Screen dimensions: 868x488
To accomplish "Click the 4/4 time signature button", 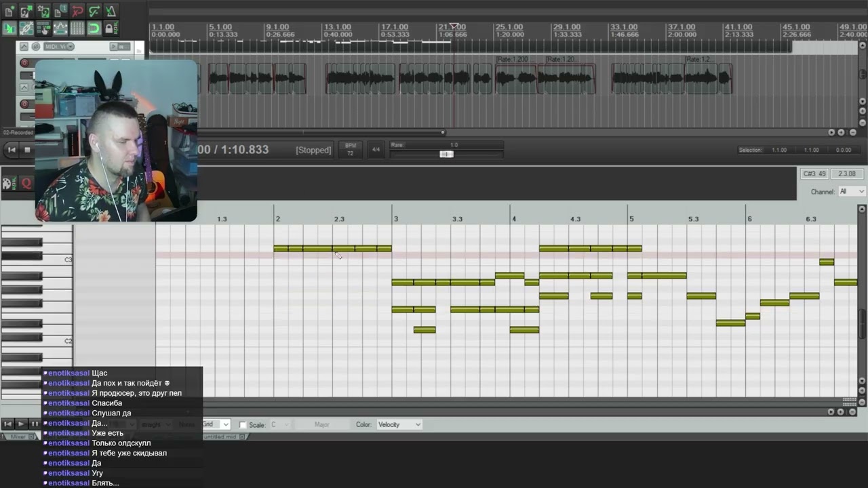I will [x=376, y=150].
